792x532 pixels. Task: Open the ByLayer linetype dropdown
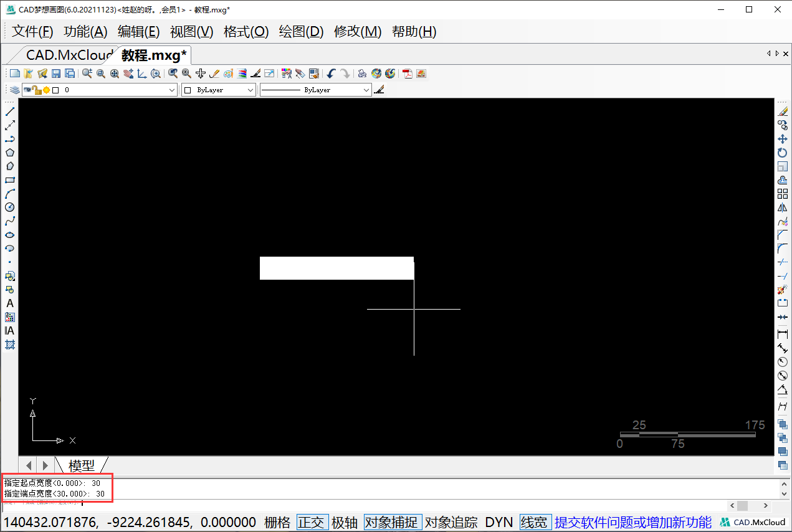click(x=366, y=90)
